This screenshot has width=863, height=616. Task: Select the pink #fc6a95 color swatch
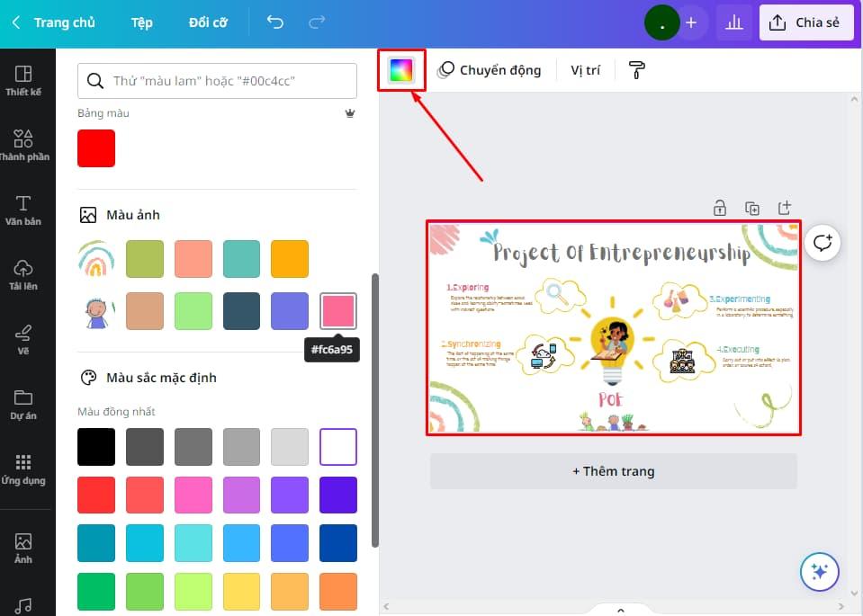point(337,309)
